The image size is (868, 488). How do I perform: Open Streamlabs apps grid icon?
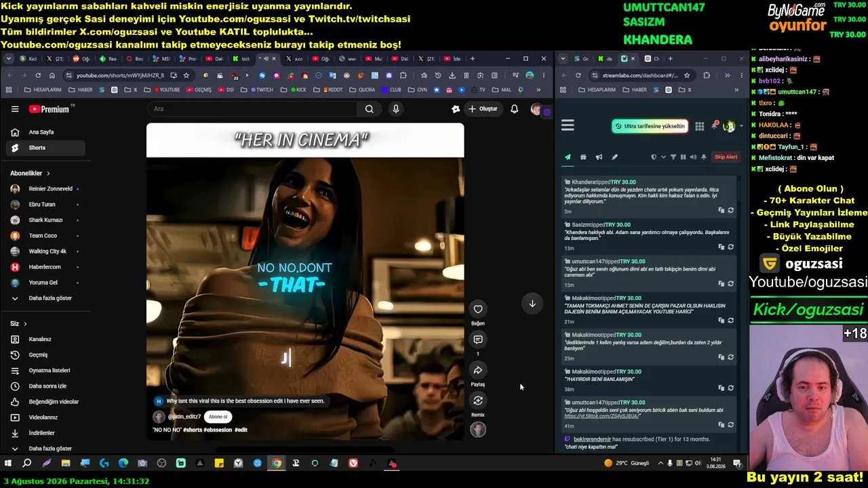click(x=699, y=126)
